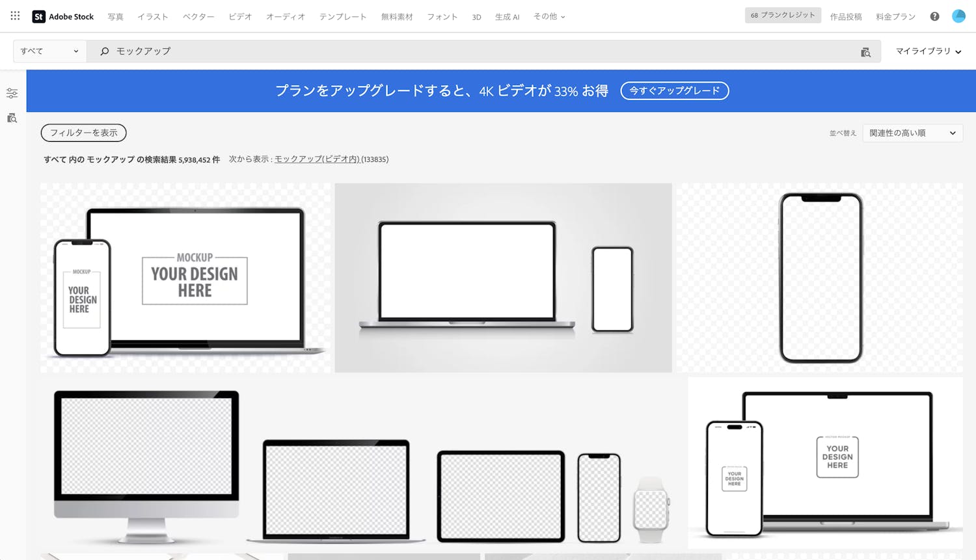Click the find similar icon in sidebar
This screenshot has height=560, width=976.
[x=12, y=118]
